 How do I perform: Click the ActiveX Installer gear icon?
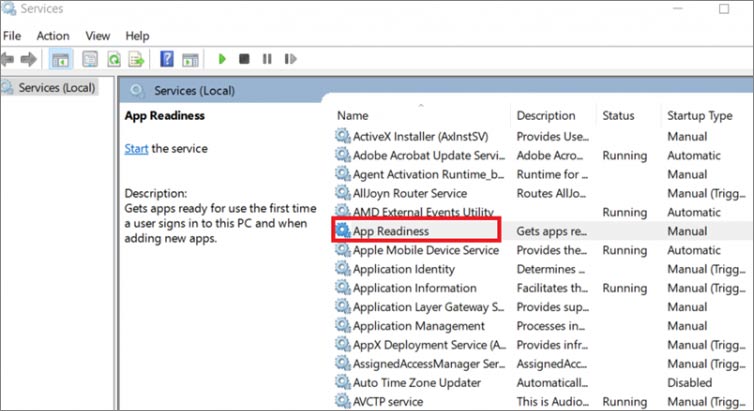coord(342,136)
